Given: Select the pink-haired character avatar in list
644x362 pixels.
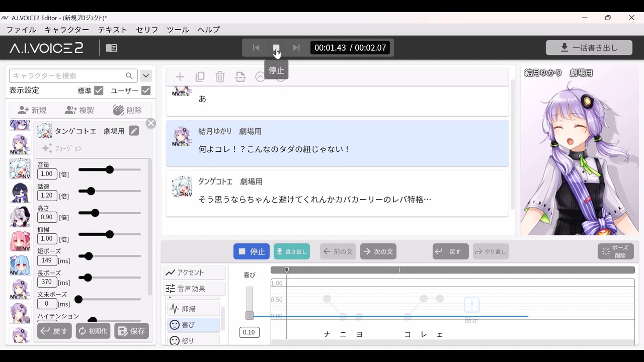Looking at the screenshot, I should pos(20,241).
